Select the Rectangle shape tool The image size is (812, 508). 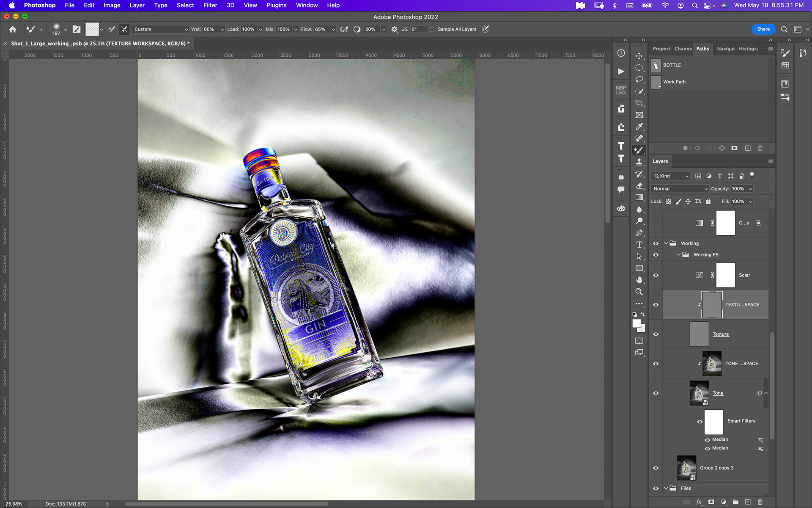pos(639,268)
